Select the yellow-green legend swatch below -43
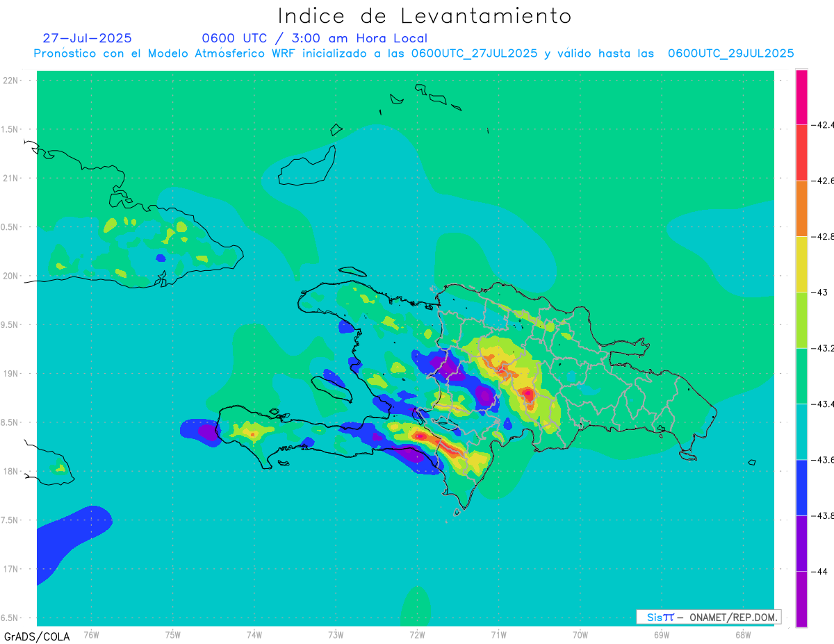The width and height of the screenshot is (834, 644). point(801,320)
